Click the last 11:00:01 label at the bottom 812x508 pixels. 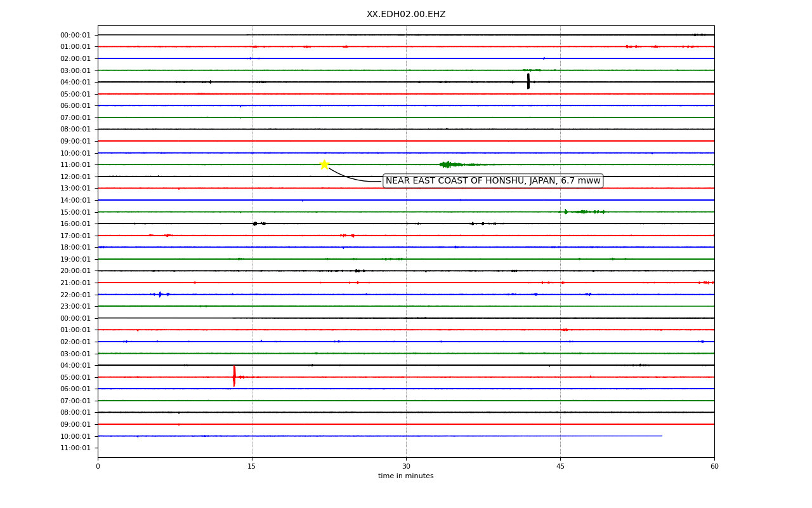tap(75, 448)
